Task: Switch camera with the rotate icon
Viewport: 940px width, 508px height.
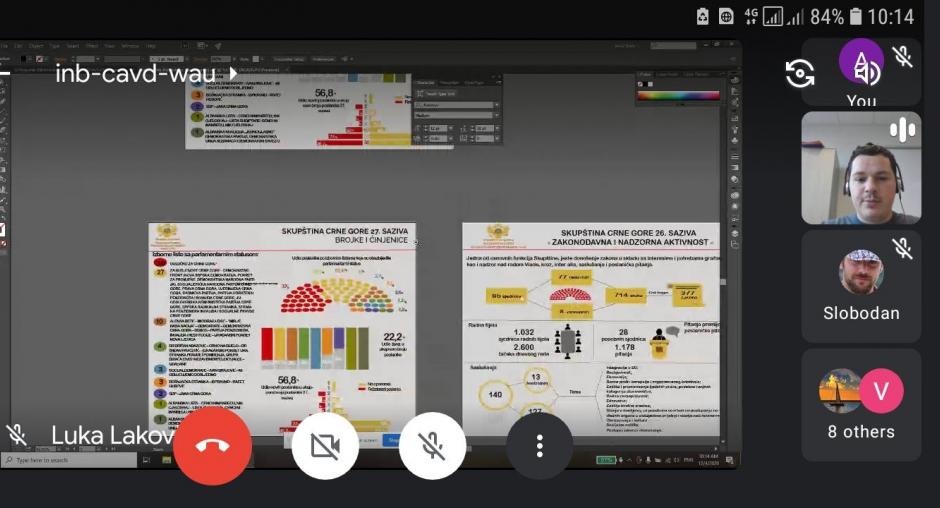Action: [x=799, y=73]
